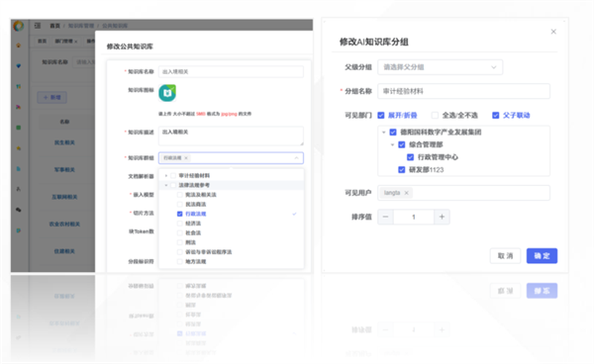Uncheck the 父子联动 checkbox
594x364 pixels.
496,116
